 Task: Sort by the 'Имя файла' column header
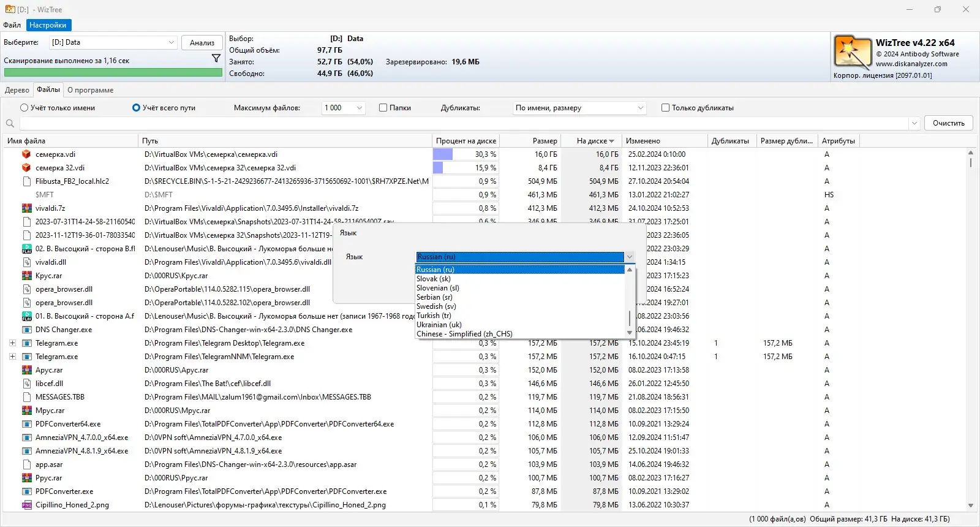(70, 141)
